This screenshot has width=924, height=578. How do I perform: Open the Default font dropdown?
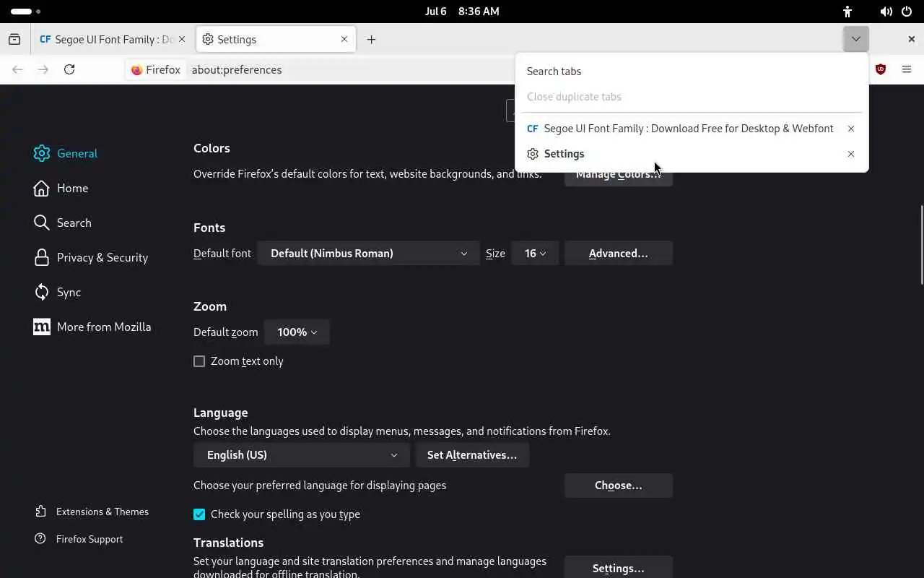click(368, 254)
